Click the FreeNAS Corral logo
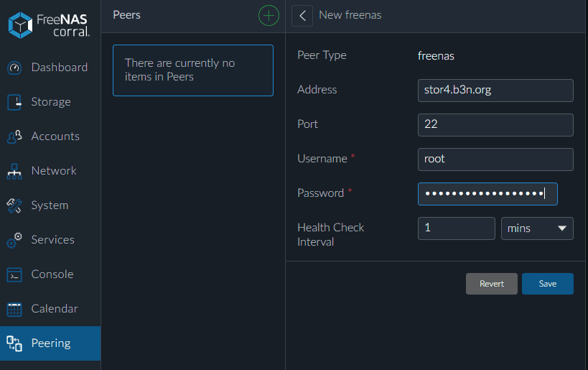This screenshot has width=588, height=370. (49, 24)
